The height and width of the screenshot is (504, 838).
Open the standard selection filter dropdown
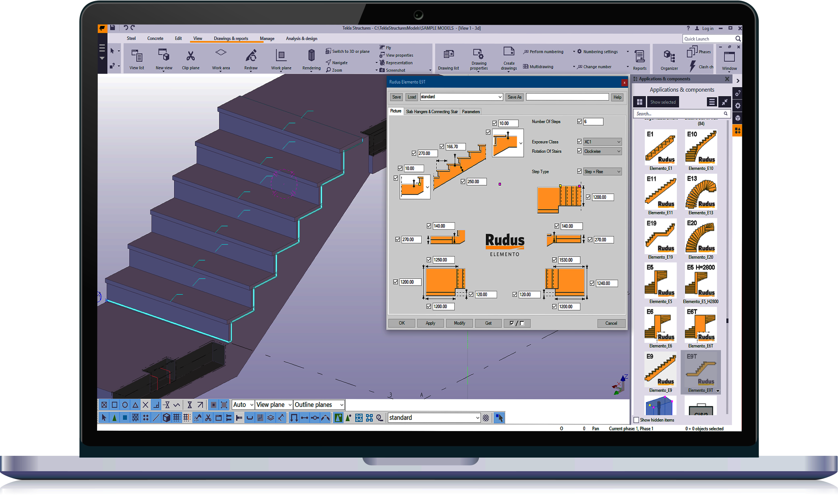coord(434,417)
